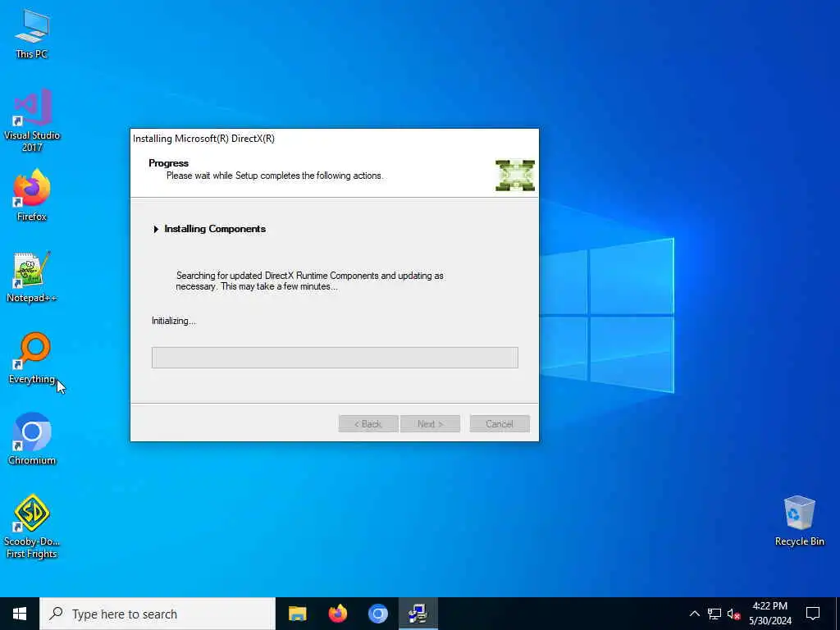Select the Recycle Bin icon
Screen dimensions: 840x630
tap(799, 520)
